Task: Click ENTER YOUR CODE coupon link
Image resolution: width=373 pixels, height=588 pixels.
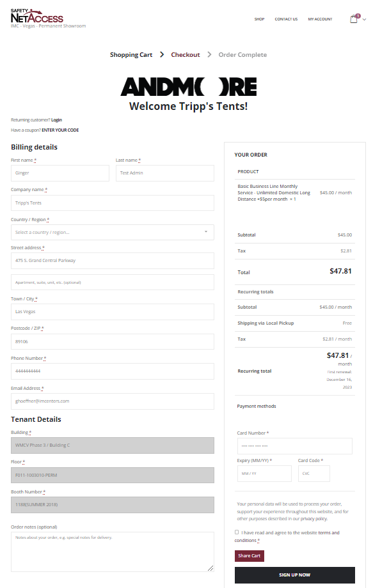Action: pos(60,130)
